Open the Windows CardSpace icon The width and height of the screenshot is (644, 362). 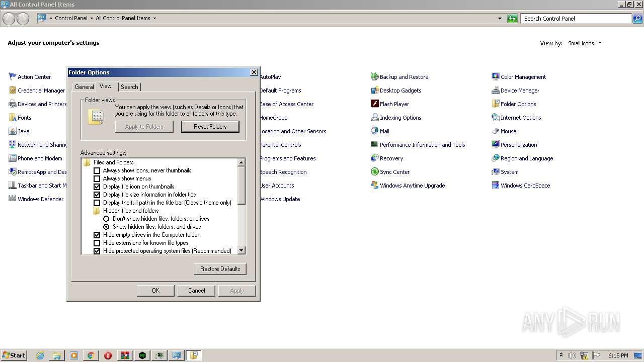(x=496, y=185)
